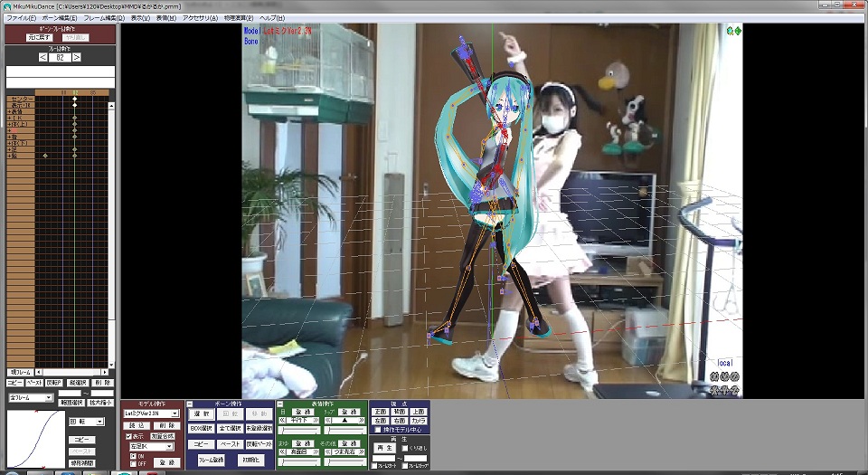Click the viewport pan arrows icon
The image size is (868, 475).
[738, 31]
